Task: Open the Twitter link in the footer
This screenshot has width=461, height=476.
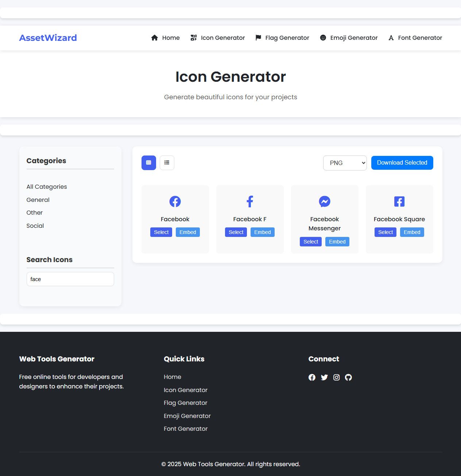Action: [324, 377]
